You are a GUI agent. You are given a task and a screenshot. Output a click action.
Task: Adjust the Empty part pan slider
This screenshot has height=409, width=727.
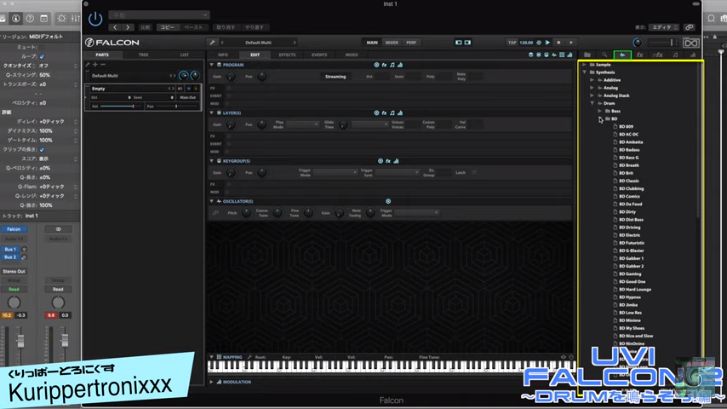pos(176,106)
